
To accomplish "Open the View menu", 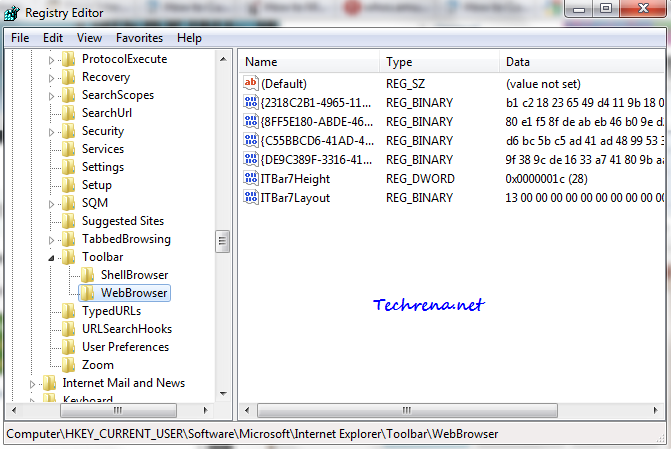I will (x=89, y=38).
